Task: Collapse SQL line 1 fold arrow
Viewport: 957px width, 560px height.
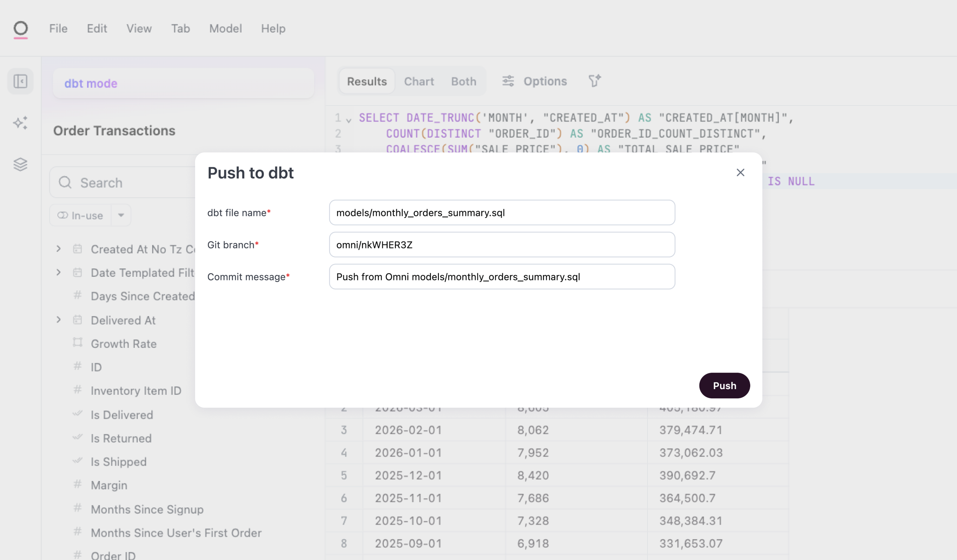Action: (x=349, y=120)
